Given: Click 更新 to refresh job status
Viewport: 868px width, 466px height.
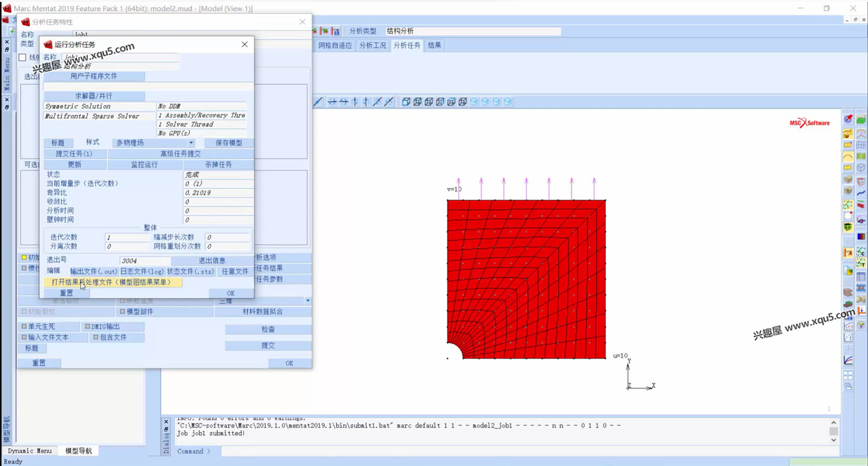Looking at the screenshot, I should coord(74,165).
